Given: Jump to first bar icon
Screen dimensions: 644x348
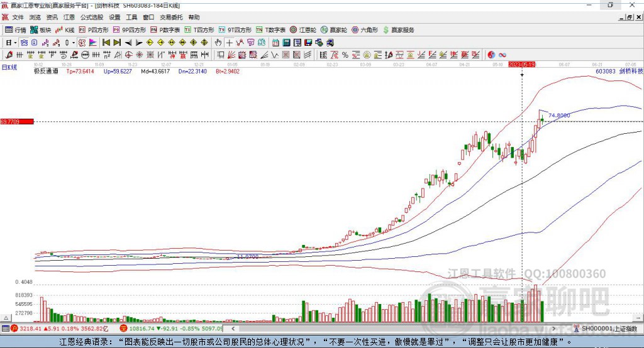Looking at the screenshot, I should [x=106, y=43].
